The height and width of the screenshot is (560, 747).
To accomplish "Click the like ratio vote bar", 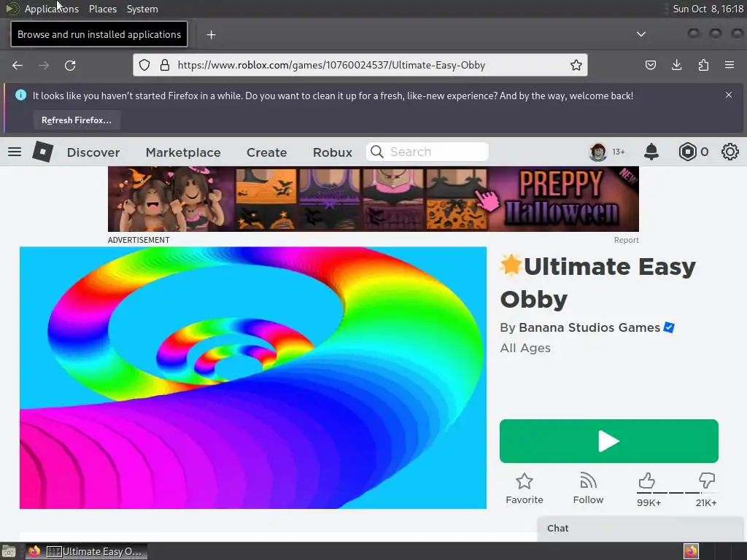I will click(676, 493).
